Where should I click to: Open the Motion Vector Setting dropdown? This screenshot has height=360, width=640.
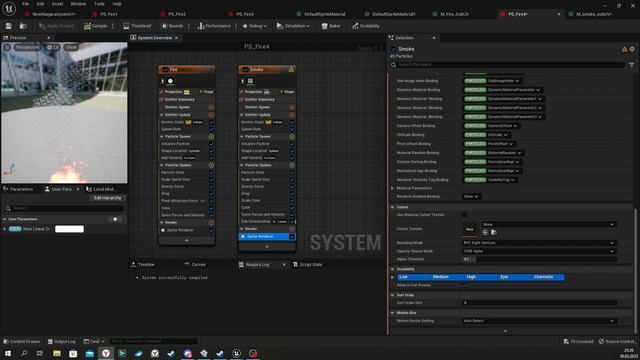pyautogui.click(x=539, y=321)
